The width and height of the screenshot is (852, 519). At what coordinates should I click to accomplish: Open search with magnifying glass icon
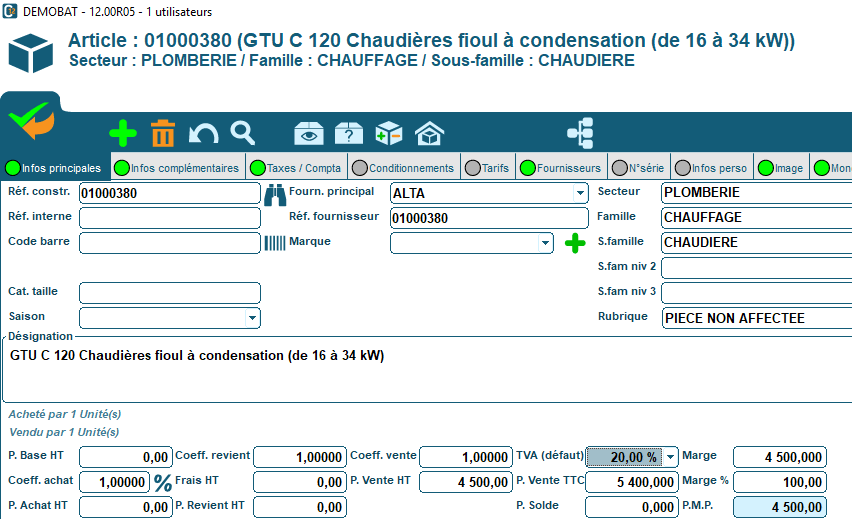point(243,133)
